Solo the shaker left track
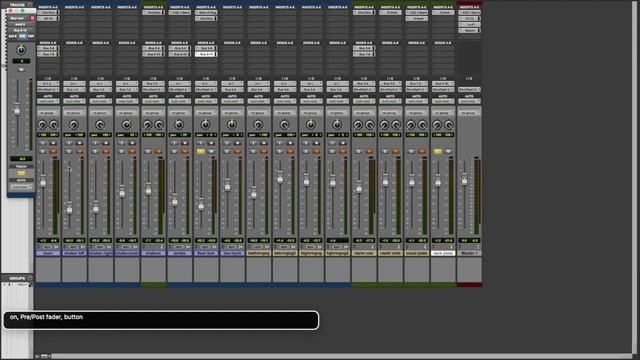Image resolution: width=640 pixels, height=360 pixels. click(69, 152)
